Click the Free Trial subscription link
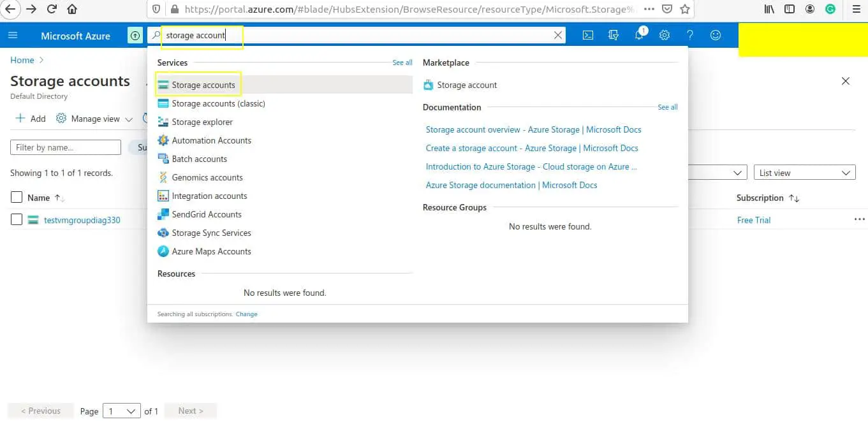 click(753, 220)
